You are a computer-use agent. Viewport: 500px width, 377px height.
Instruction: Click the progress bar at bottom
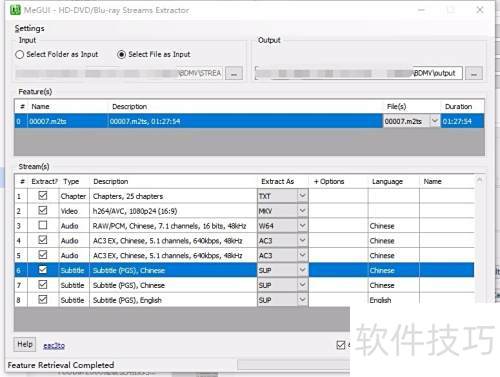tap(293, 365)
